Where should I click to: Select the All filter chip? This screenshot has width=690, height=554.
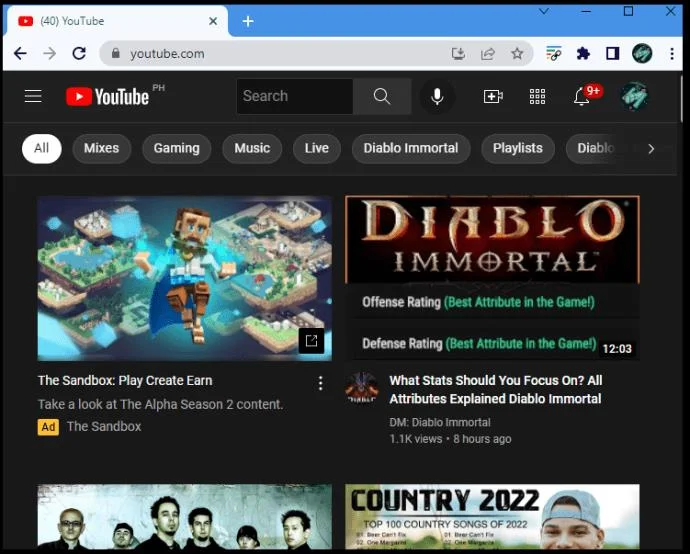[x=41, y=148]
